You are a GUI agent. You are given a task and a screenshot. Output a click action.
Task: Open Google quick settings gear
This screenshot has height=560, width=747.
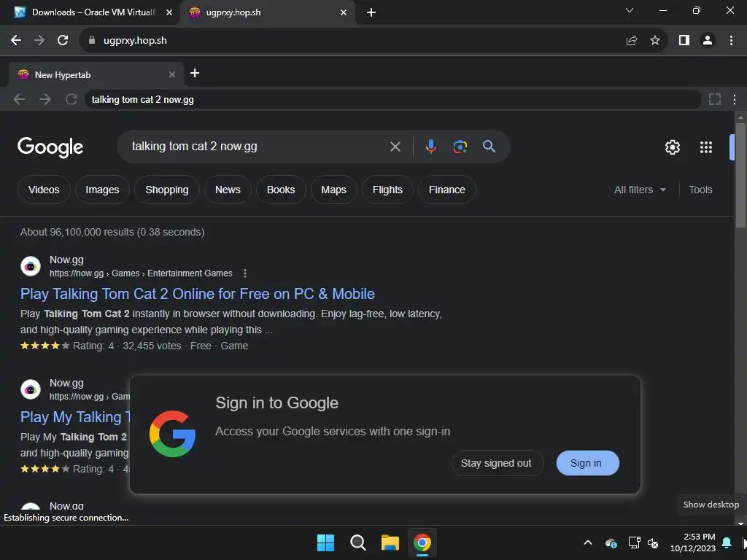coord(672,147)
